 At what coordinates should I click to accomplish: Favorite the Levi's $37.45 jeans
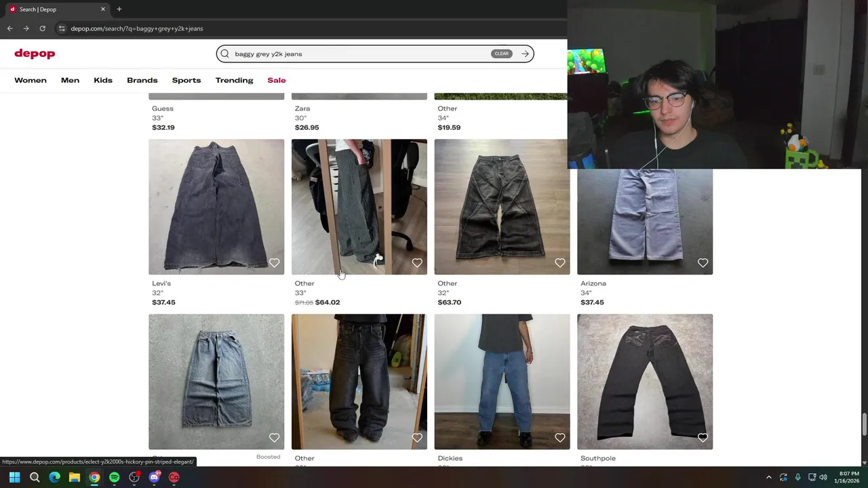coord(274,263)
